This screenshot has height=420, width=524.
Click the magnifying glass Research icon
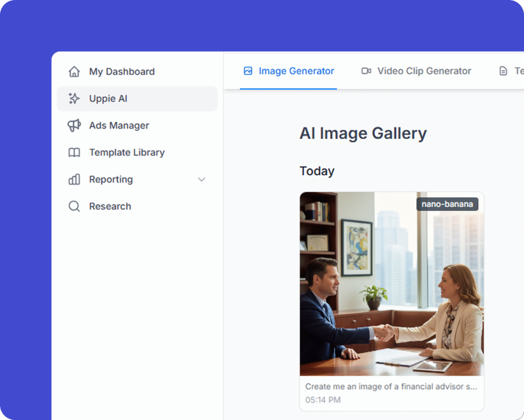click(x=74, y=206)
